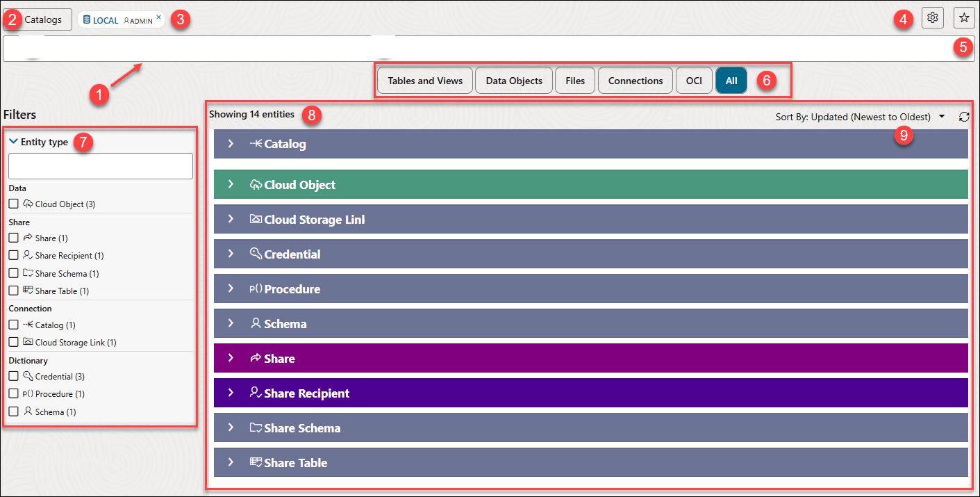Switch to Tables and Views tab

click(425, 81)
